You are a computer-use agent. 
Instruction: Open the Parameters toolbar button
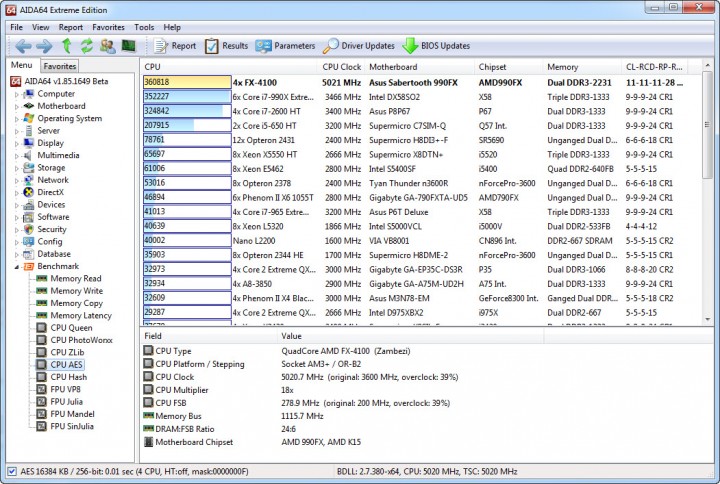tap(286, 46)
